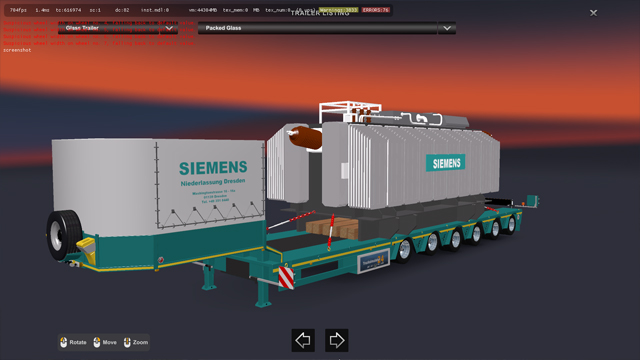Click the Warnings counter in debug bar
Screen dimensions: 640x360
tap(338, 10)
